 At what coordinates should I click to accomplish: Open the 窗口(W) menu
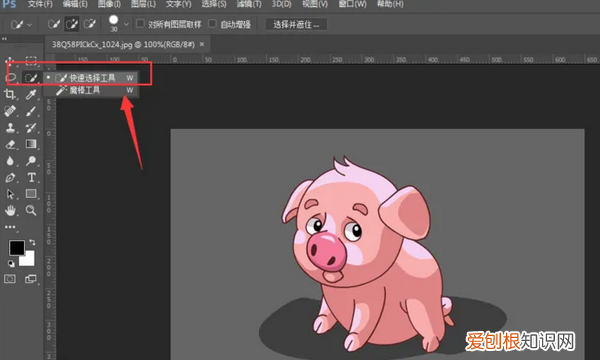(352, 4)
